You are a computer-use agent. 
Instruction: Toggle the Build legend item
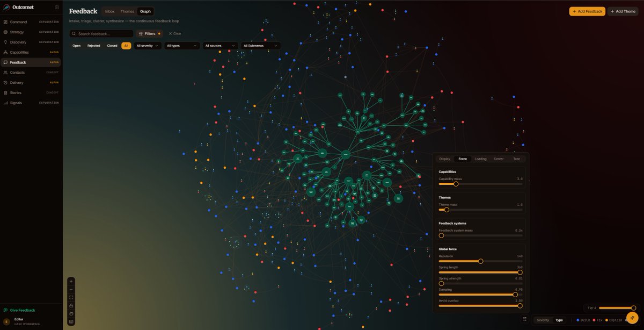click(583, 320)
